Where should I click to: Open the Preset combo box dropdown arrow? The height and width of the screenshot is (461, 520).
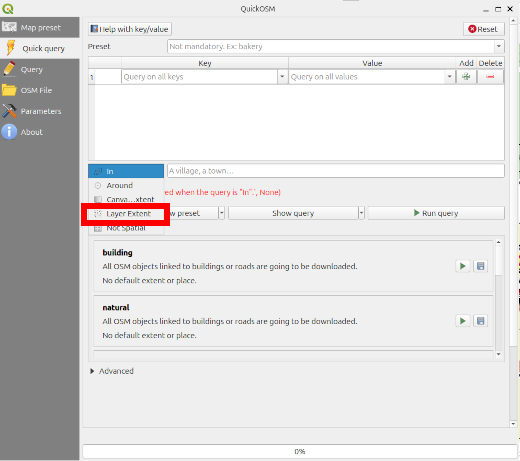499,46
